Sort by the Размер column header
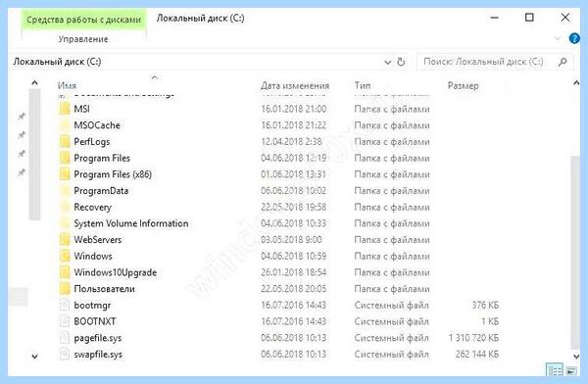Viewport: 588px width, 384px height. (x=464, y=86)
